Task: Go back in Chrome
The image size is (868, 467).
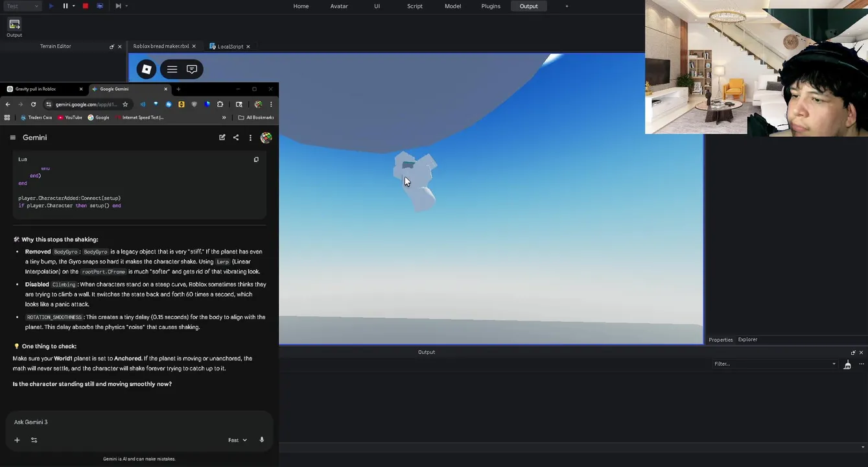Action: click(x=8, y=104)
